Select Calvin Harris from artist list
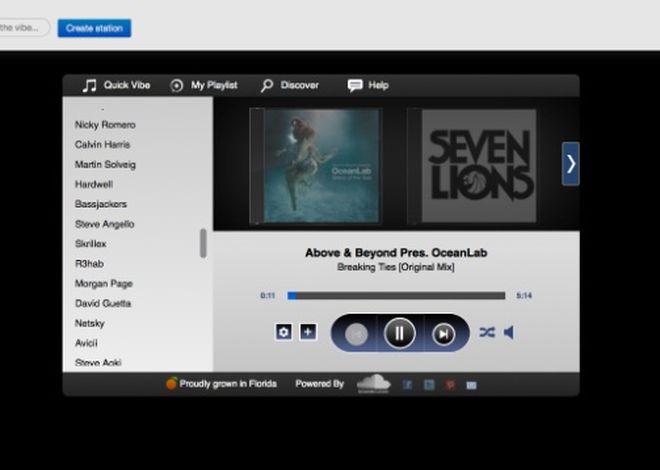 click(x=102, y=145)
